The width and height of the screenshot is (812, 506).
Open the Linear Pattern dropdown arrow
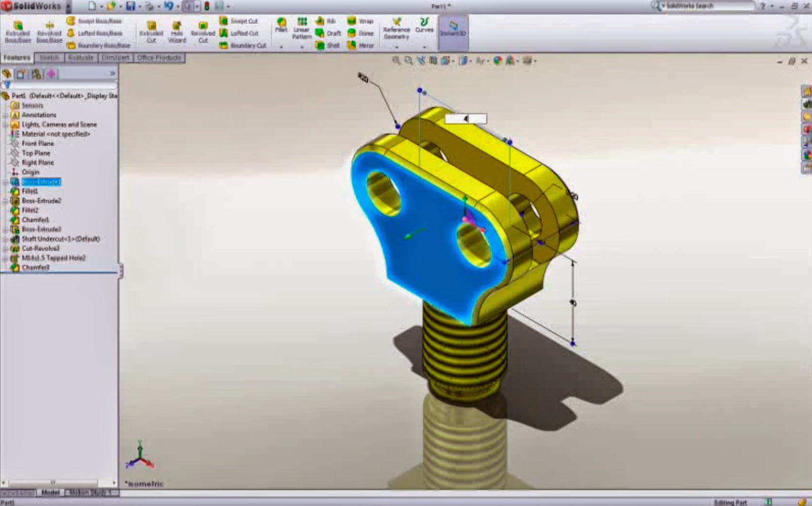point(301,47)
